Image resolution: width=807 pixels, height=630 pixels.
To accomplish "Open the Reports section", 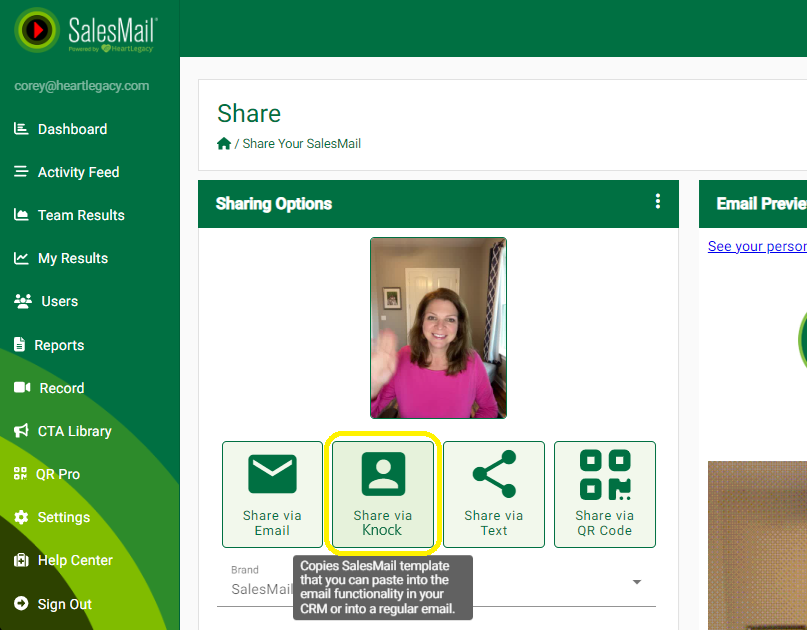I will tap(59, 345).
